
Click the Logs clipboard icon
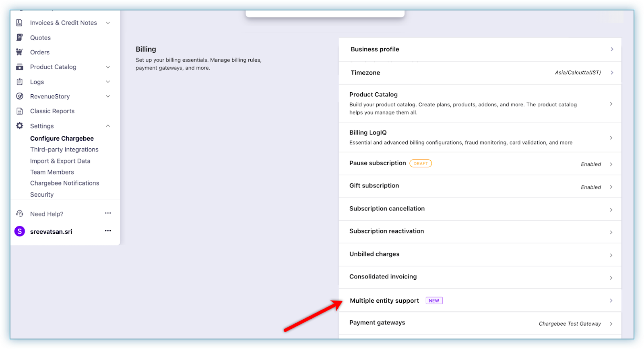point(19,82)
